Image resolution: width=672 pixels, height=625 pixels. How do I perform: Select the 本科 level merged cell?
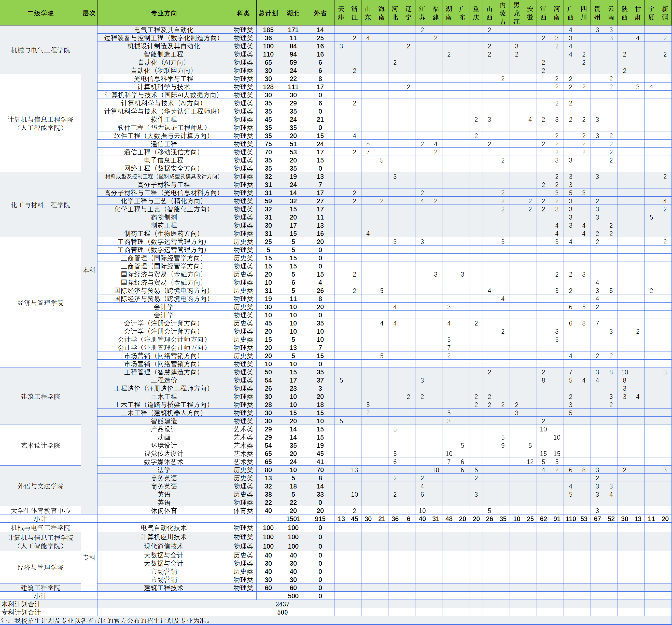point(89,270)
